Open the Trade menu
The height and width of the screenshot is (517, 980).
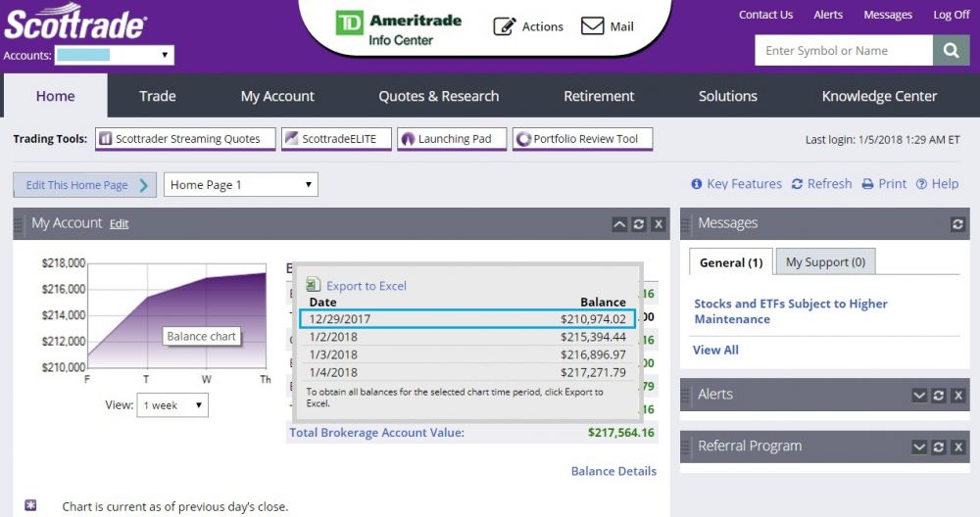coord(157,96)
